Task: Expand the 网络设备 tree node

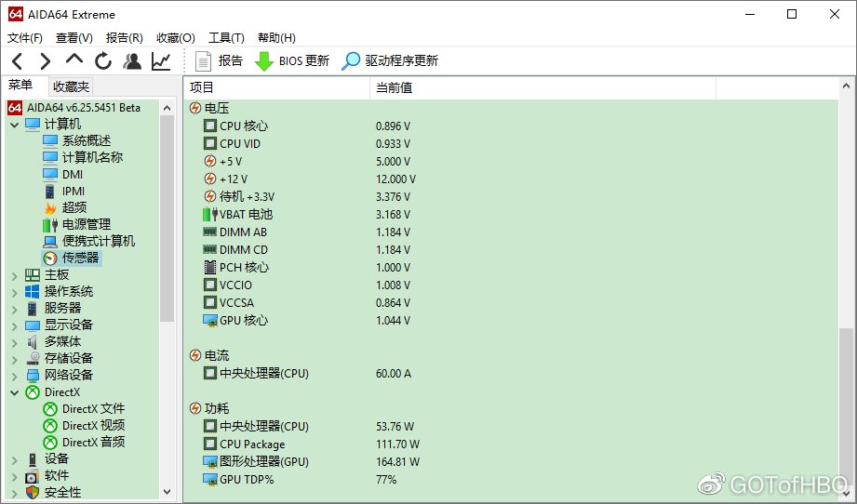Action: (x=15, y=377)
